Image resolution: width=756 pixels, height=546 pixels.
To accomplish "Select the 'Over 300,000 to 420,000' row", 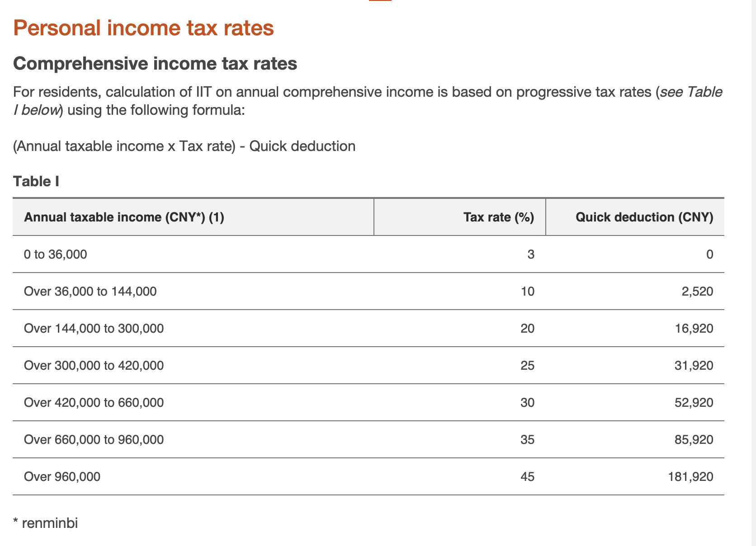I will [x=369, y=366].
